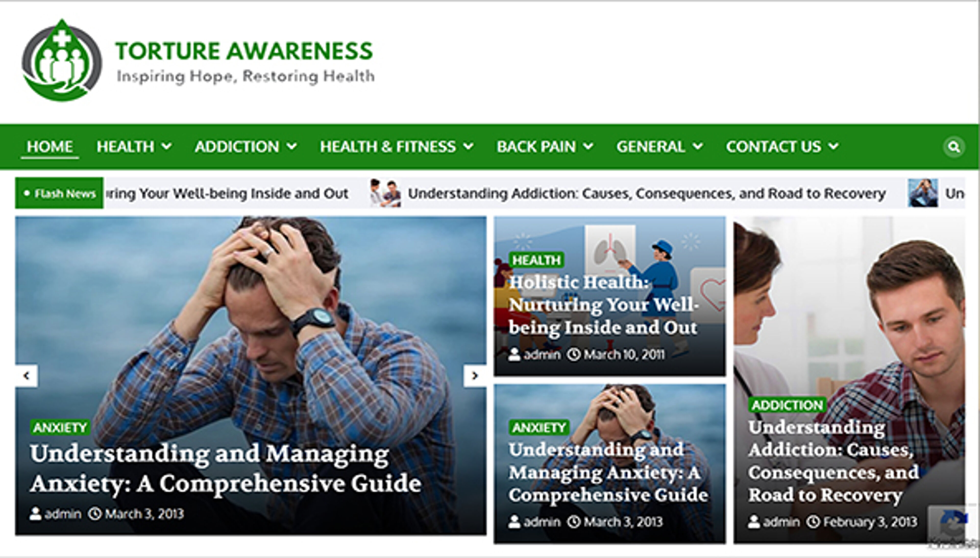This screenshot has height=558, width=980.
Task: Open the General dropdown chevron
Action: pos(698,146)
